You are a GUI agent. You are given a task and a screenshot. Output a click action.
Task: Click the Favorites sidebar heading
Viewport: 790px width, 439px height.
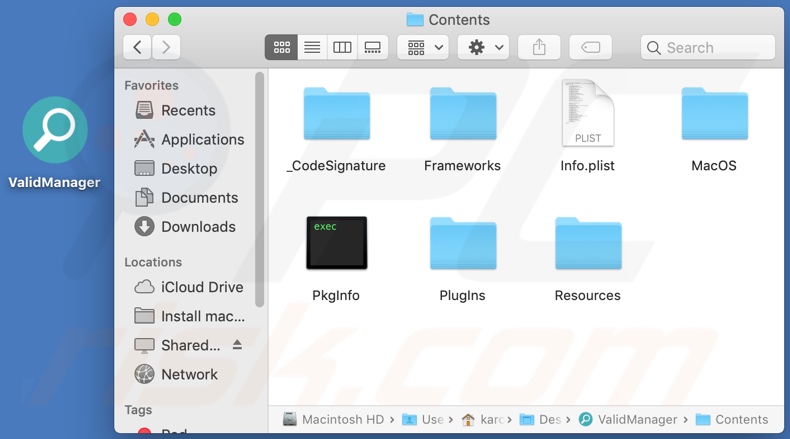(x=151, y=85)
